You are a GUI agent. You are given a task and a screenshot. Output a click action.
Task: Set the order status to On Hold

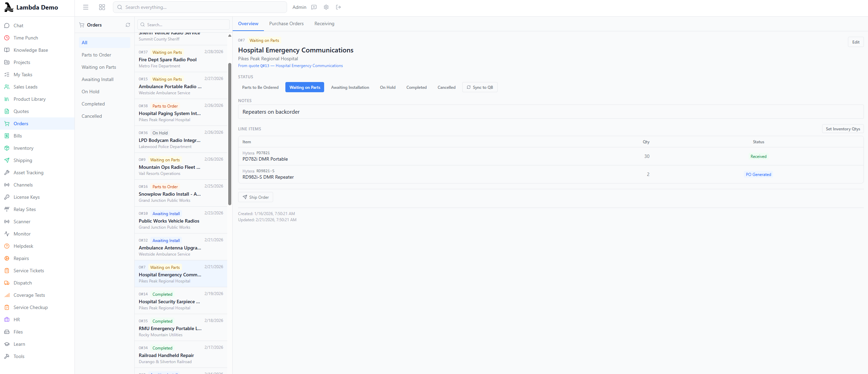(387, 87)
